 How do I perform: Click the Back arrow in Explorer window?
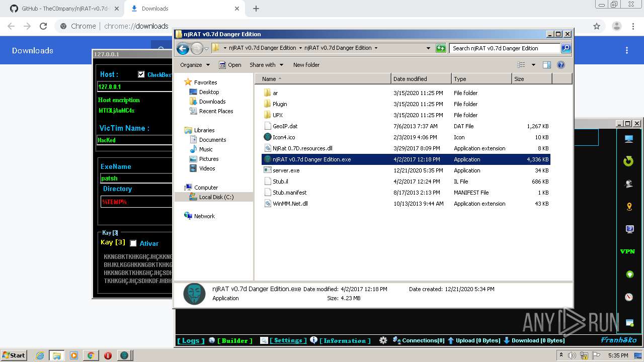(x=183, y=48)
